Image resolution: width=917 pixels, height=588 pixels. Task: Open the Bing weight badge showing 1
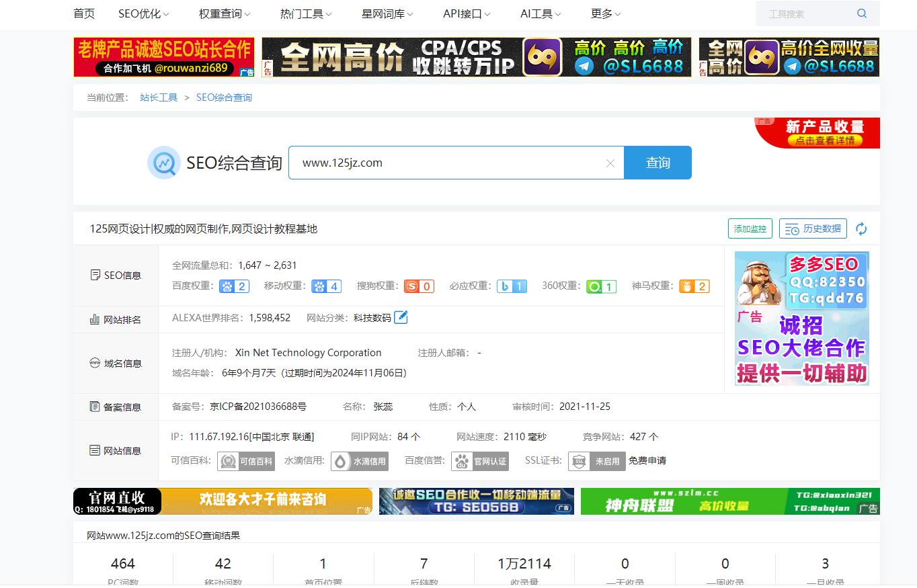[512, 286]
